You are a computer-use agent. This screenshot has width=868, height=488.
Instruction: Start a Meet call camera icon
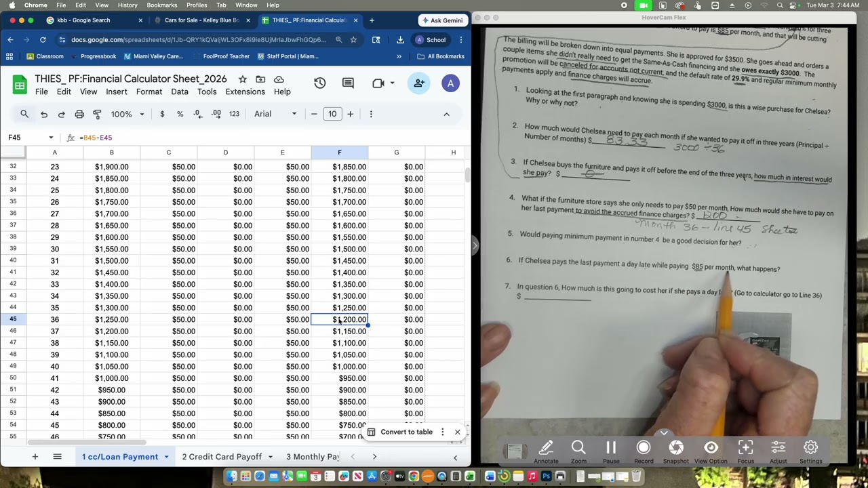click(378, 83)
